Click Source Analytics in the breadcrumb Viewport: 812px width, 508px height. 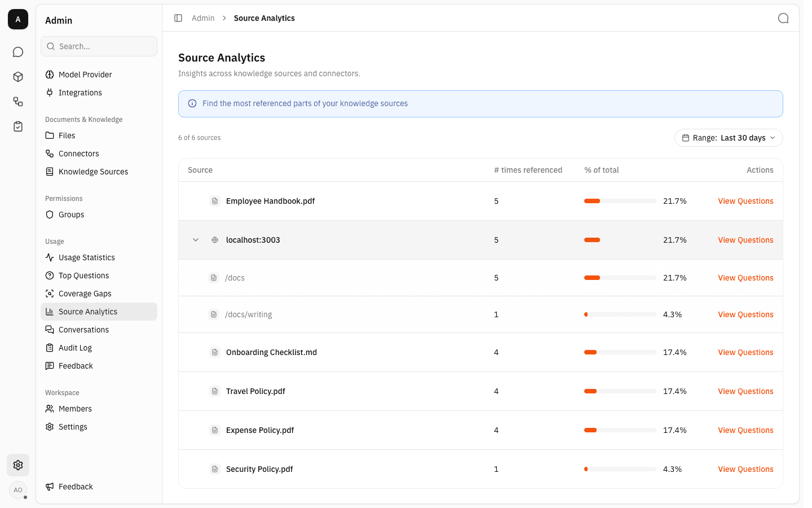tap(264, 18)
